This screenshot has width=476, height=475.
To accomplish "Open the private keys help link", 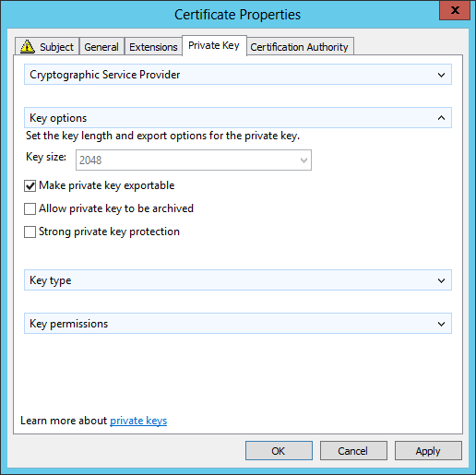I will pyautogui.click(x=138, y=421).
